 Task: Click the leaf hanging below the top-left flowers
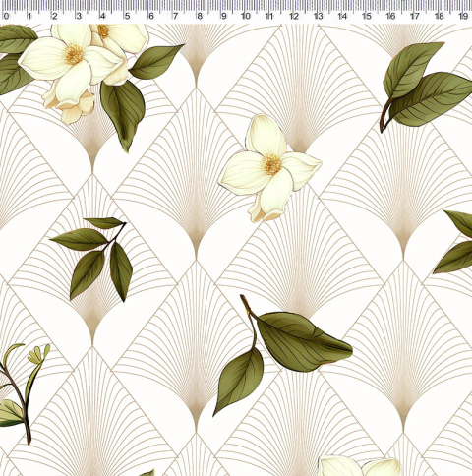point(123,115)
